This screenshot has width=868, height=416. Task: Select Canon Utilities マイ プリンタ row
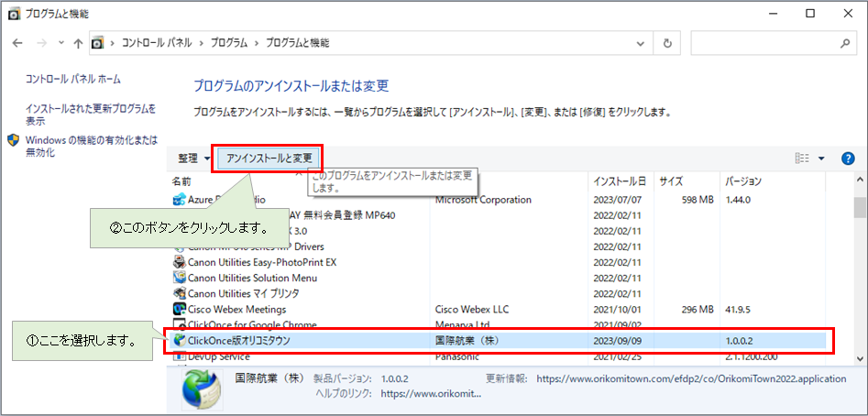(499, 293)
